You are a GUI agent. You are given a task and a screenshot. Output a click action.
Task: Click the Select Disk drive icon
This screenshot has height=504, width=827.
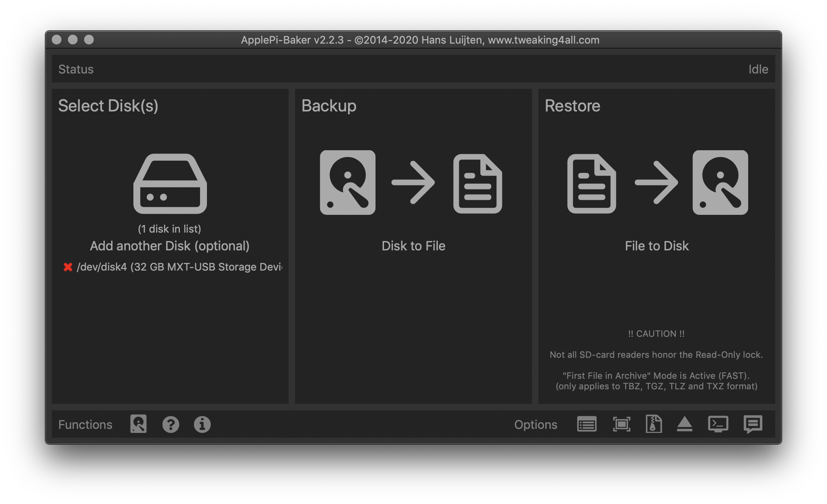pyautogui.click(x=170, y=183)
